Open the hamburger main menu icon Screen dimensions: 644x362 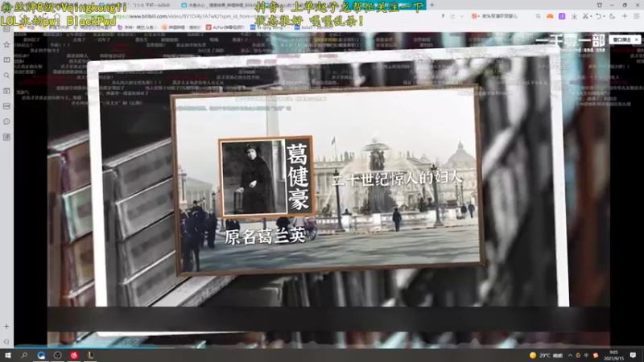point(637,16)
